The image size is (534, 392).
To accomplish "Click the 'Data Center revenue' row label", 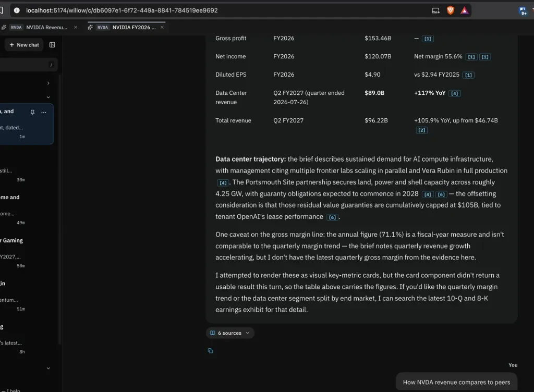I will pyautogui.click(x=231, y=97).
